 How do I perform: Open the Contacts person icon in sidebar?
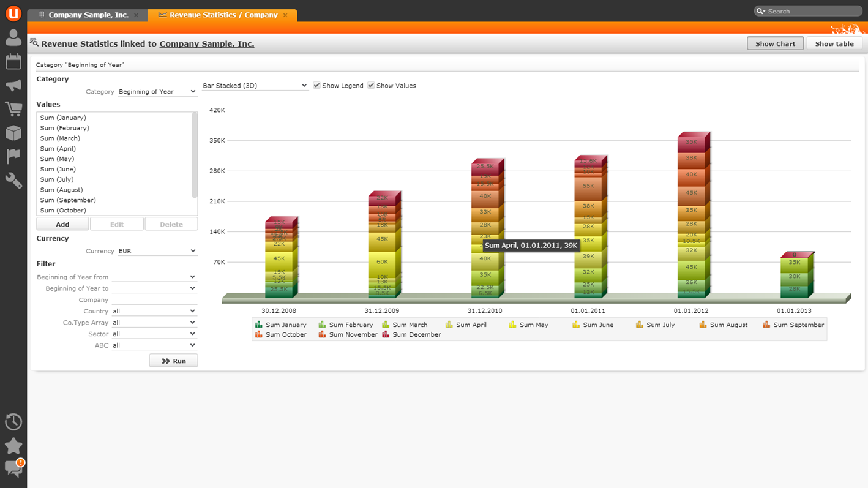pyautogui.click(x=13, y=38)
